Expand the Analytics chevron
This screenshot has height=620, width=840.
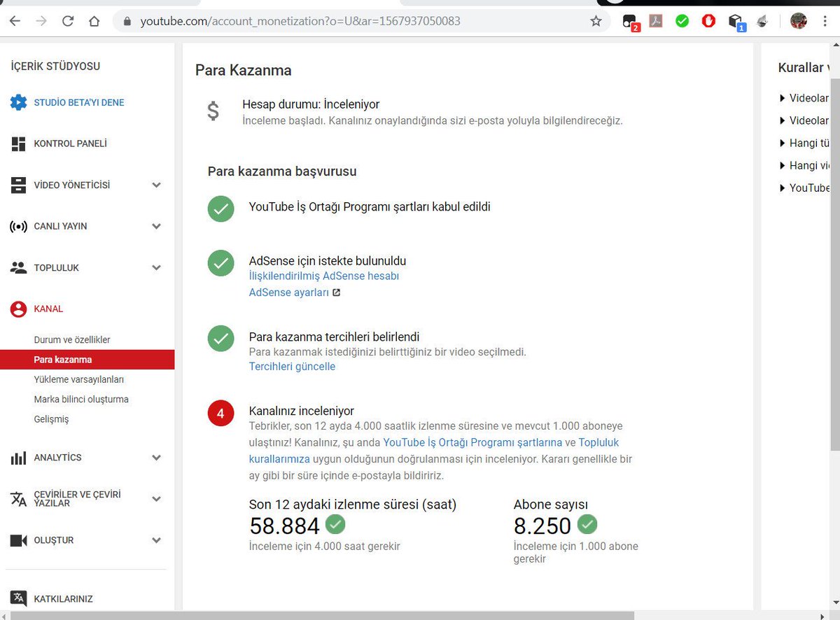tap(157, 458)
